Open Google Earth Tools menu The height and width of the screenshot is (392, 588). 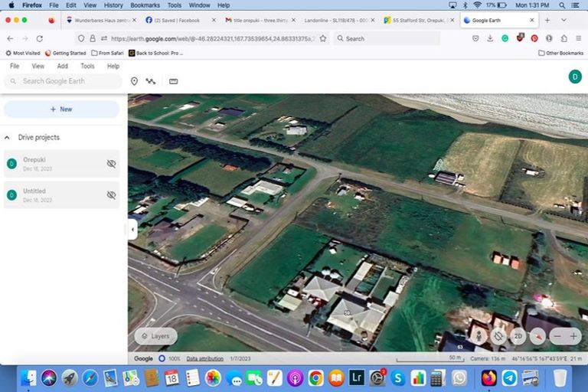click(87, 66)
